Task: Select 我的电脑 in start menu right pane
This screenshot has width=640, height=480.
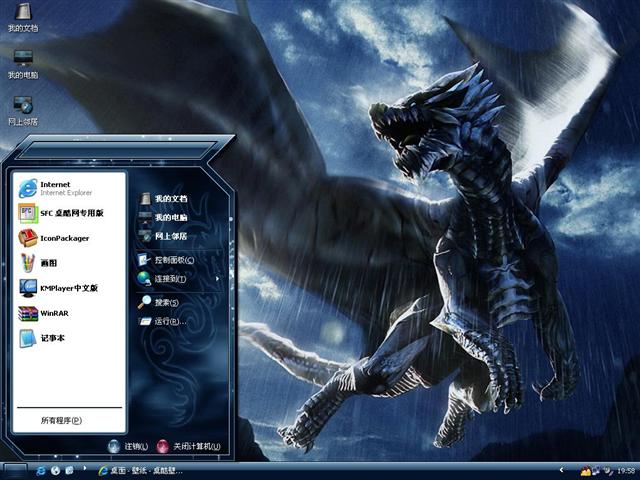Action: point(170,217)
